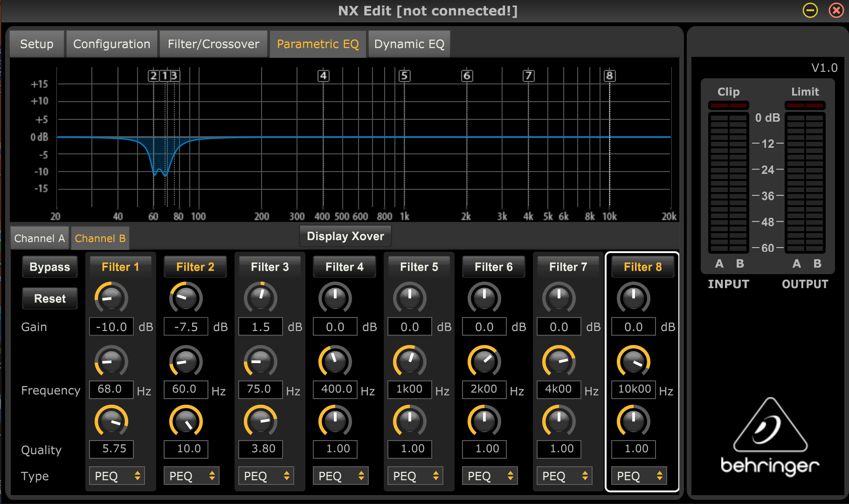This screenshot has width=849, height=504.
Task: Open the Filter 5 Type dropdown
Action: 415,476
